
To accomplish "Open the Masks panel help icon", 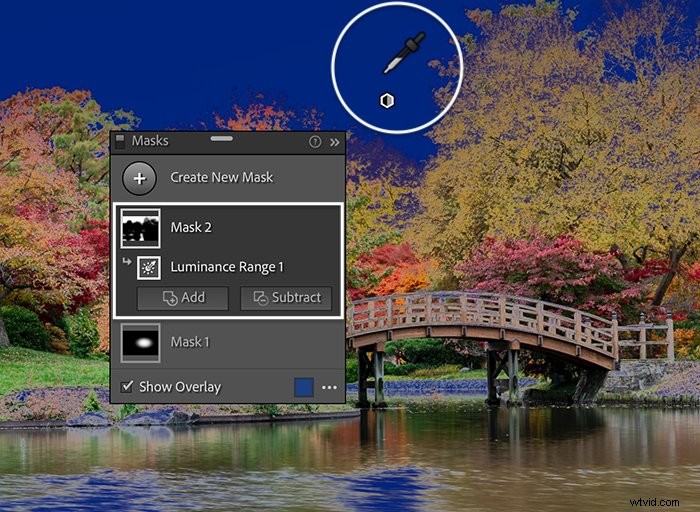I will coord(315,142).
